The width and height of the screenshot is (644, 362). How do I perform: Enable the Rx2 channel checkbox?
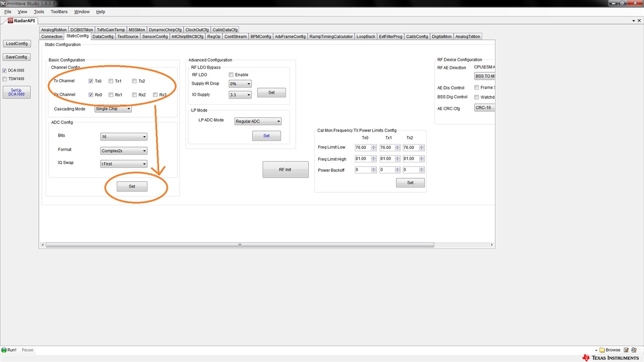[x=135, y=95]
